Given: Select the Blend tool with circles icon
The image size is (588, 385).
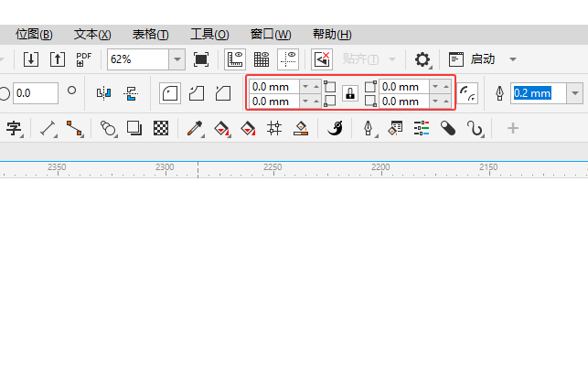Looking at the screenshot, I should click(x=109, y=128).
